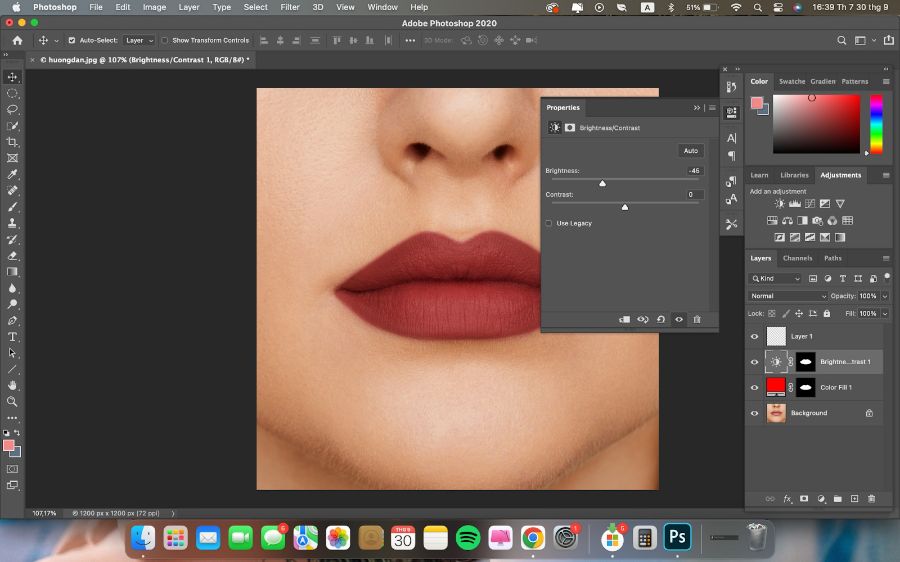
Task: Open Layers panel flyout menu
Action: [x=886, y=258]
